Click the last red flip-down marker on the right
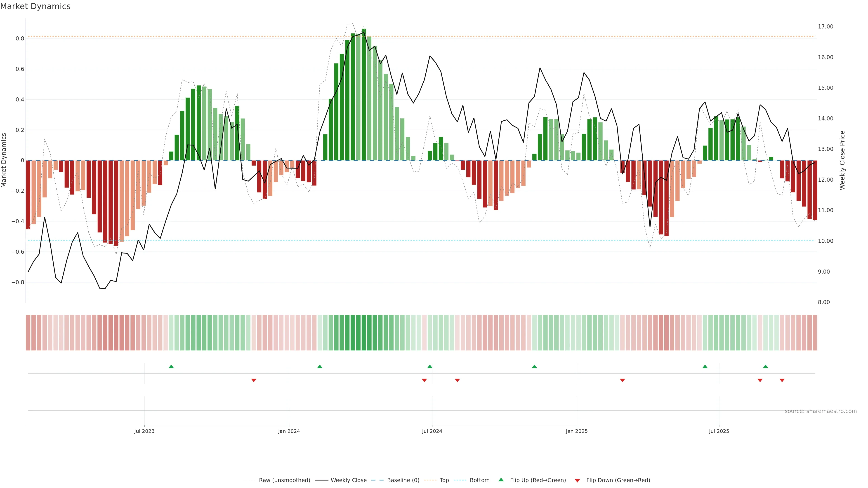The height and width of the screenshot is (488, 868). click(x=782, y=380)
